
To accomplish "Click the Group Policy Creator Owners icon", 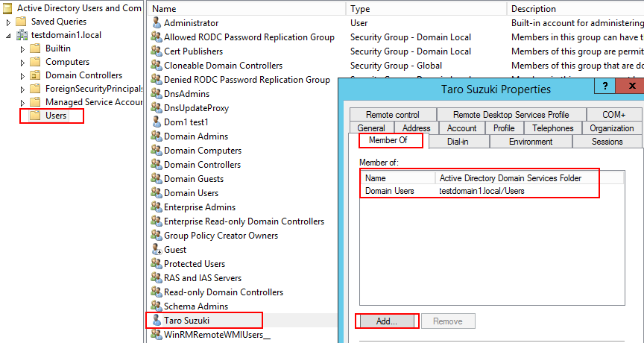I will click(157, 236).
